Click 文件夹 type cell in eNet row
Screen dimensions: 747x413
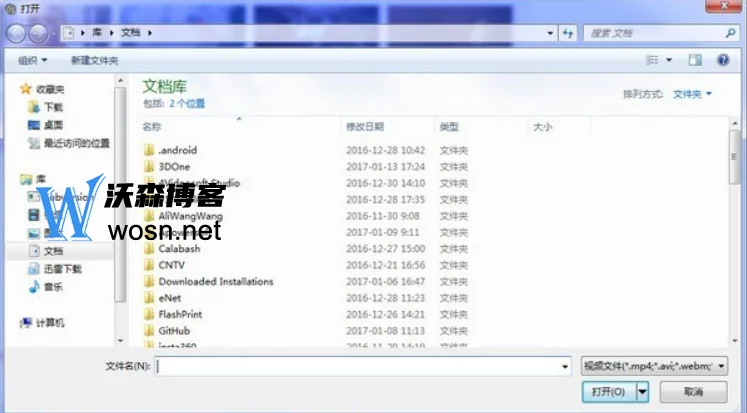tap(453, 298)
